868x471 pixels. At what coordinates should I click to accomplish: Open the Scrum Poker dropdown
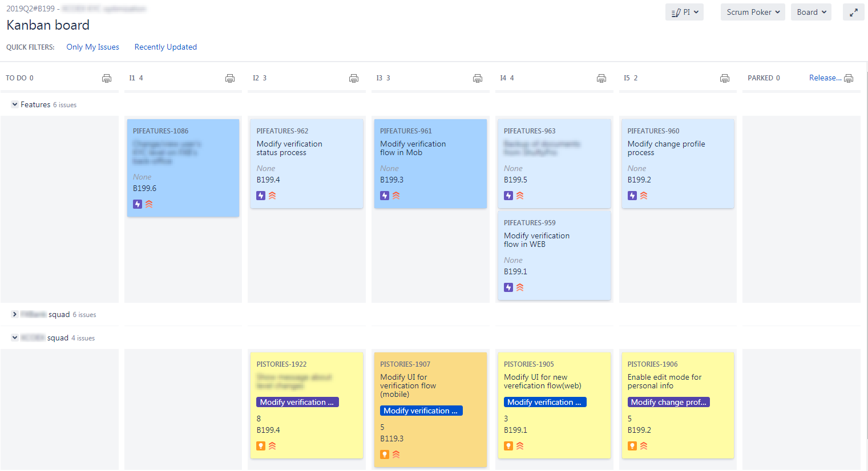(753, 12)
